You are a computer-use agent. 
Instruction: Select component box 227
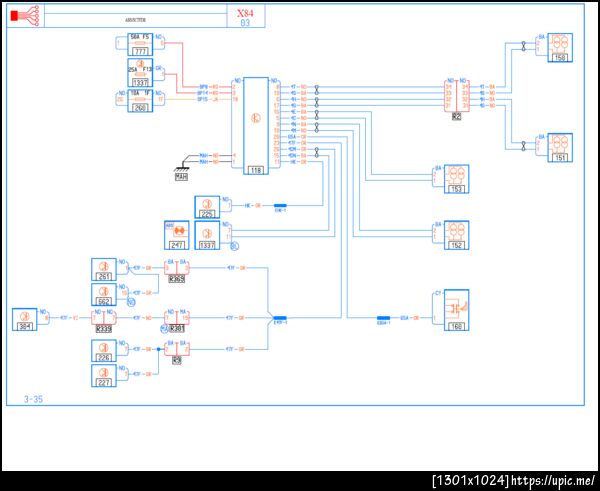pyautogui.click(x=104, y=375)
